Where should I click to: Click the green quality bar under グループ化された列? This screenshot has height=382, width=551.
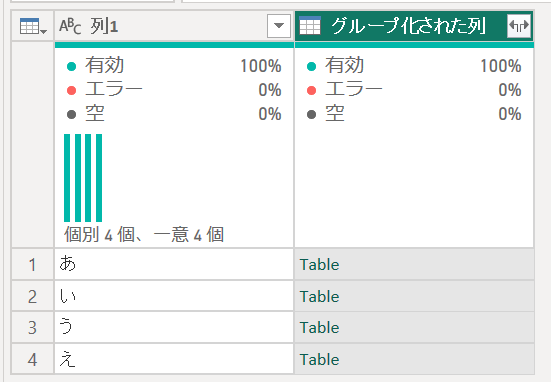(x=414, y=45)
